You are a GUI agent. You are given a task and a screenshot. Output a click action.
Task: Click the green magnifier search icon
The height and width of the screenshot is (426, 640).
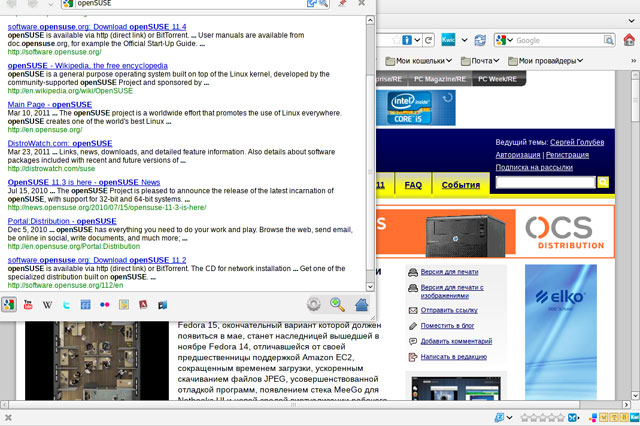click(338, 305)
